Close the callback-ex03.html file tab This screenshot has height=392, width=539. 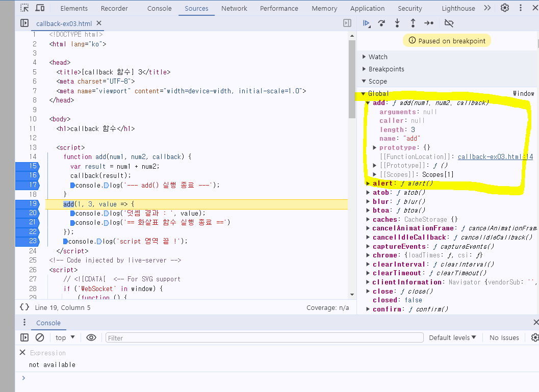(99, 23)
